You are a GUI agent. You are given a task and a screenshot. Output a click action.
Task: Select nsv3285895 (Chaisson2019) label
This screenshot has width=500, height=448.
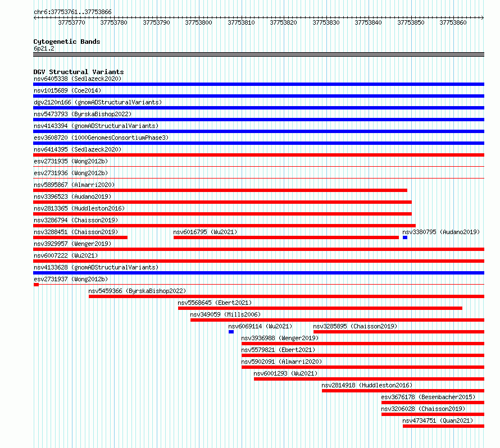pyautogui.click(x=355, y=326)
